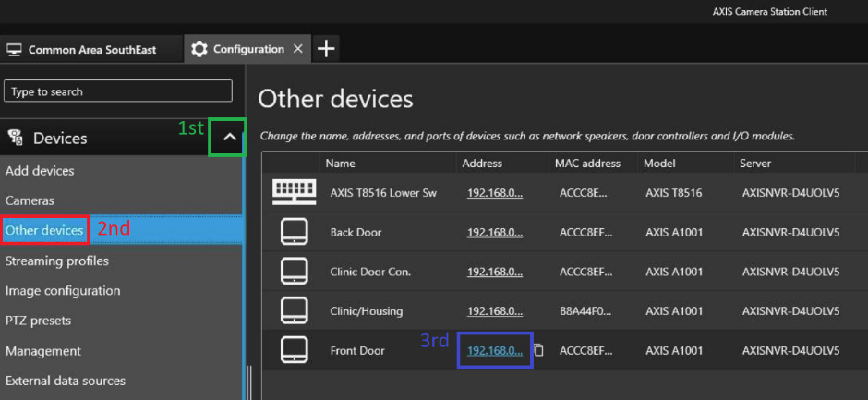The image size is (868, 400).
Task: Open address link for Back Door
Action: pos(495,232)
